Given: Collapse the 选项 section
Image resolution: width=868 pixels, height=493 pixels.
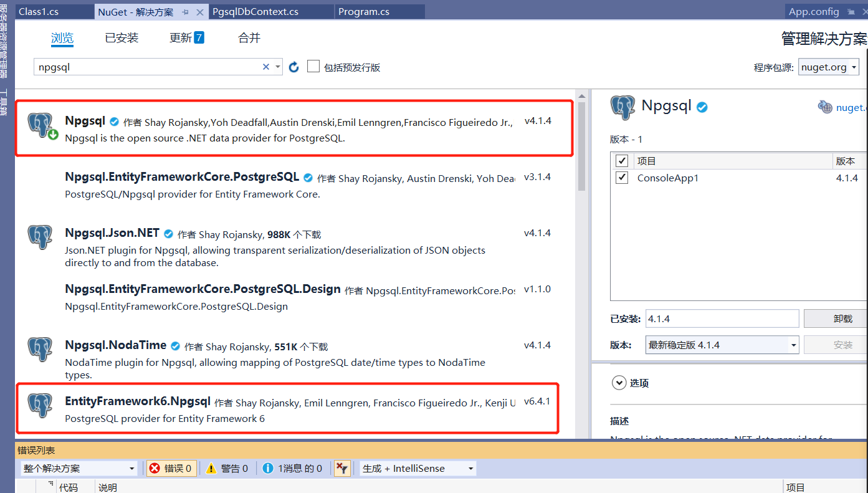Looking at the screenshot, I should (619, 383).
